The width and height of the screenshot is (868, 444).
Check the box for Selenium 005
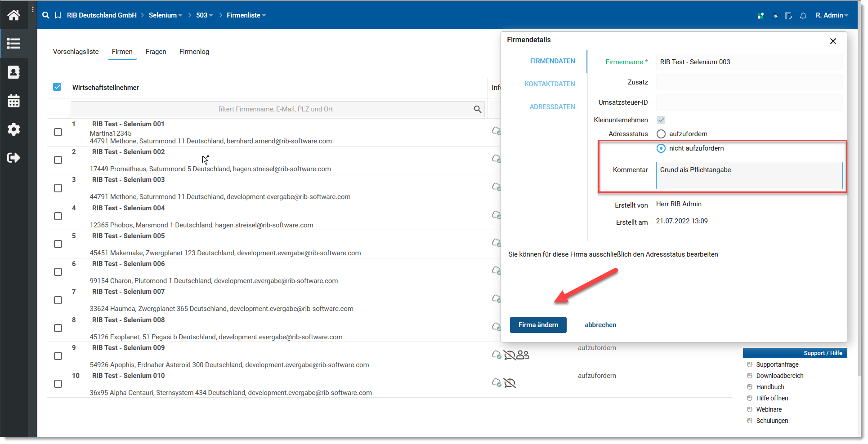tap(58, 244)
